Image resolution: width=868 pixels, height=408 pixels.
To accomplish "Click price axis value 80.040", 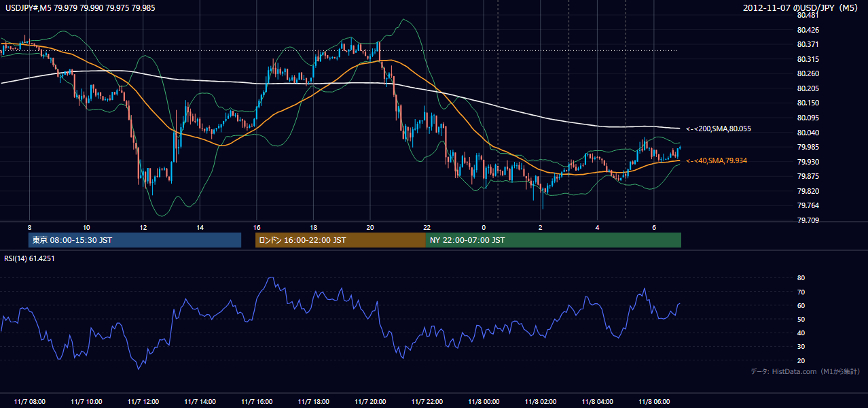I will [810, 133].
